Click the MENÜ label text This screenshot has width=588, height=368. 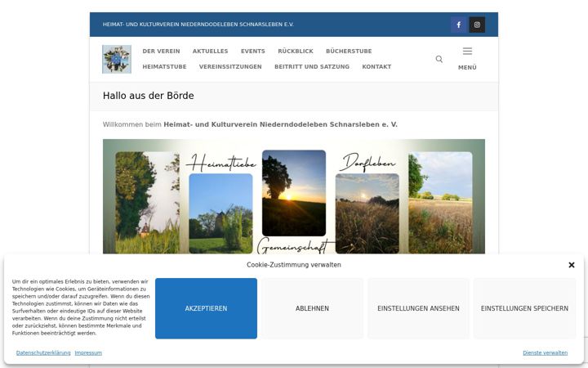[467, 68]
